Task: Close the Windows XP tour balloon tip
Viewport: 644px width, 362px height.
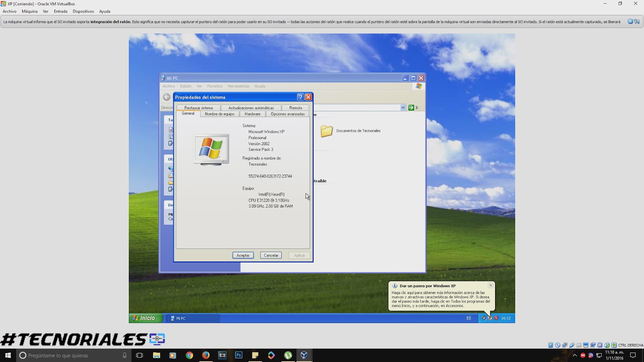Action: click(490, 285)
